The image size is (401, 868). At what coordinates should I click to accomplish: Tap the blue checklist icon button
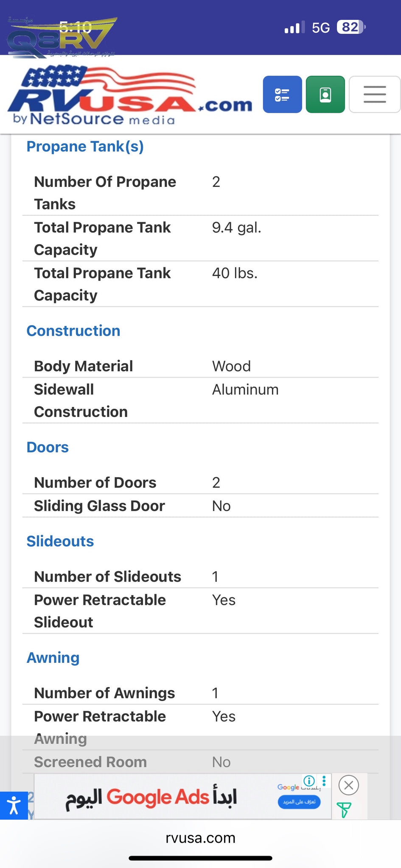(x=282, y=95)
